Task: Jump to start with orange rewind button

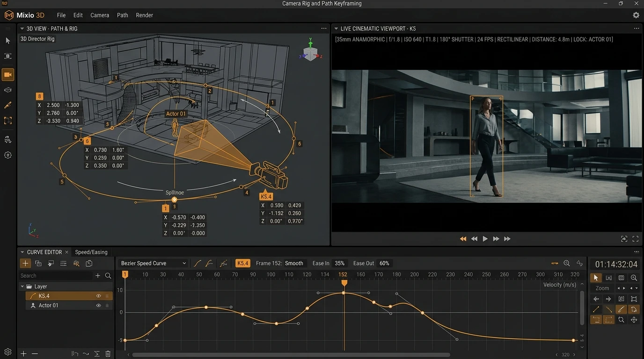Action: tap(463, 239)
